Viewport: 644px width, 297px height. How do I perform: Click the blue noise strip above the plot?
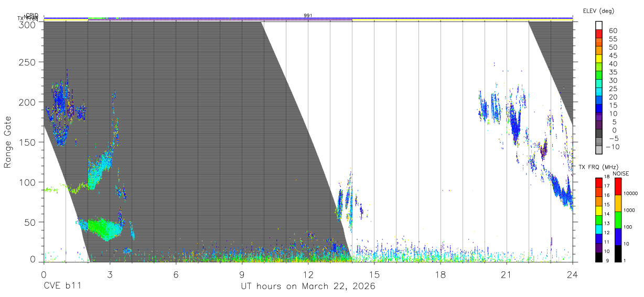click(x=308, y=18)
